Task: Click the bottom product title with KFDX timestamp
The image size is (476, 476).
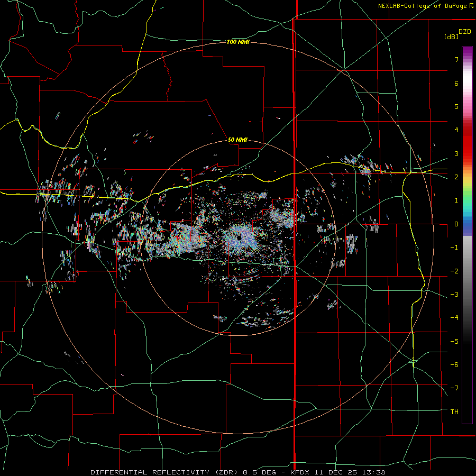Action: pyautogui.click(x=238, y=472)
